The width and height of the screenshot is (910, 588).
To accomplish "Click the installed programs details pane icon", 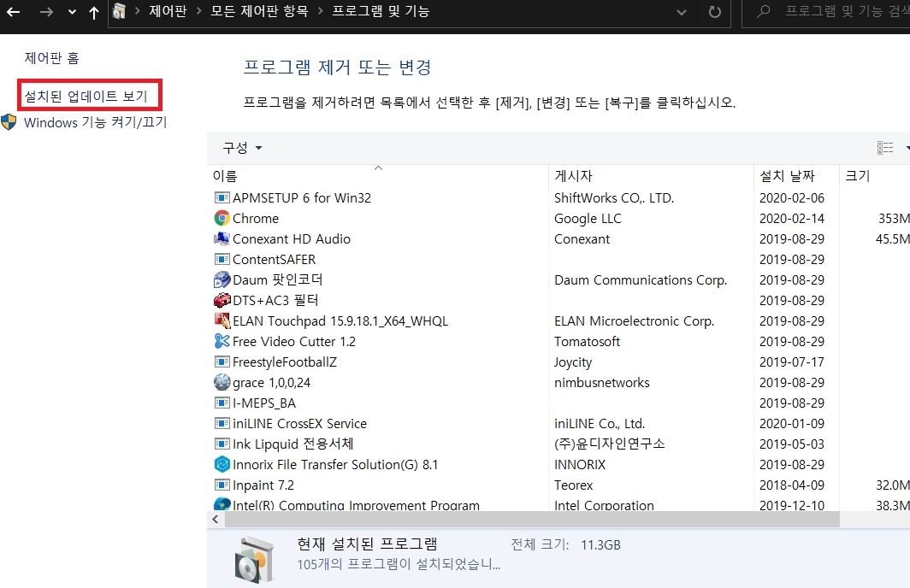I will (254, 558).
